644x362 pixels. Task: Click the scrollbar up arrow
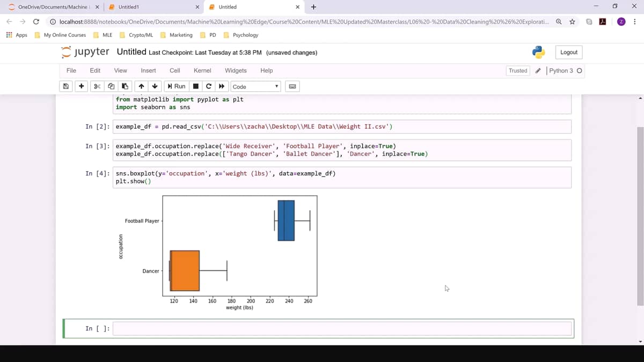click(x=640, y=99)
